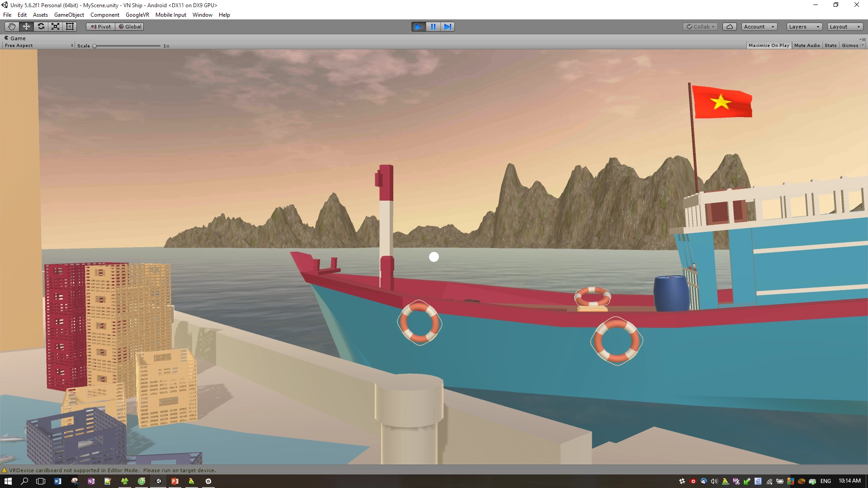
Task: Open the GameObject menu
Action: click(69, 15)
